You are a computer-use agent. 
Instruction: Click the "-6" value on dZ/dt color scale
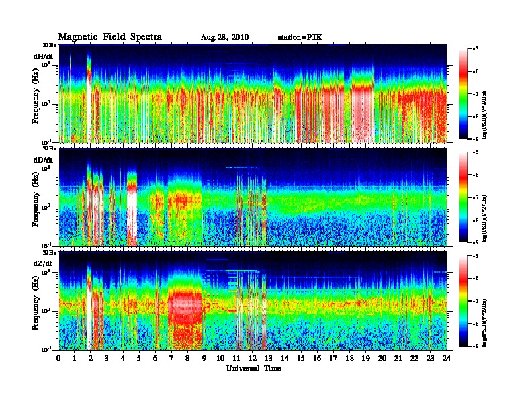[x=475, y=279]
